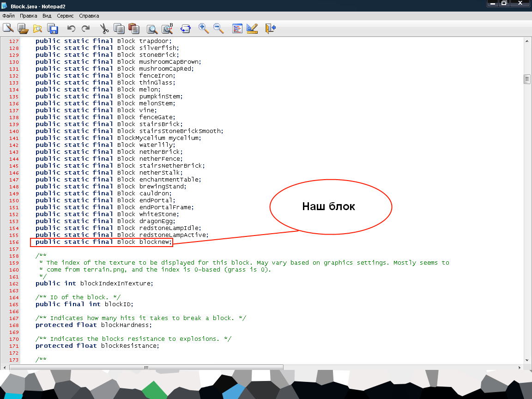Open the Сервис menu

point(65,16)
